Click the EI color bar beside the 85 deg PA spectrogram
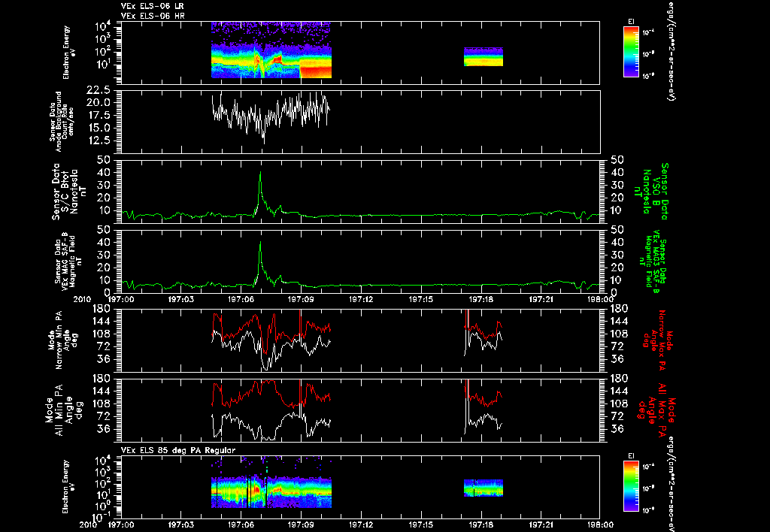This screenshot has width=770, height=532. coord(631,486)
